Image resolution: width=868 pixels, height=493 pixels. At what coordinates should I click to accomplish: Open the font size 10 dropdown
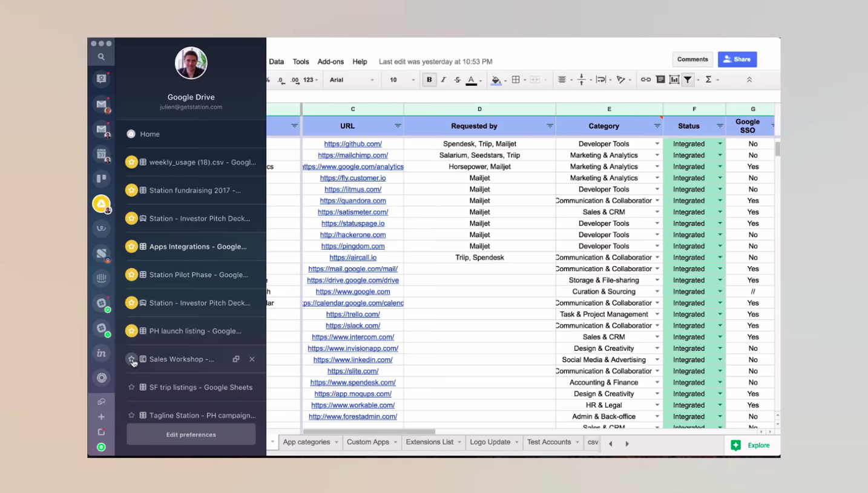(402, 80)
